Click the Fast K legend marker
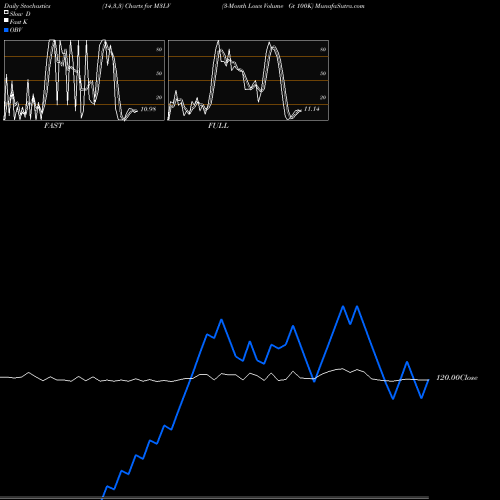The image size is (500, 500). tap(6, 20)
